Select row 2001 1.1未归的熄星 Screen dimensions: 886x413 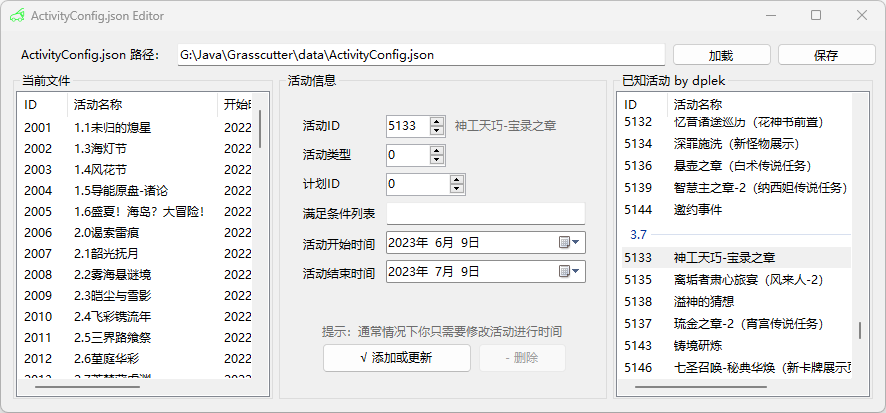(x=138, y=128)
